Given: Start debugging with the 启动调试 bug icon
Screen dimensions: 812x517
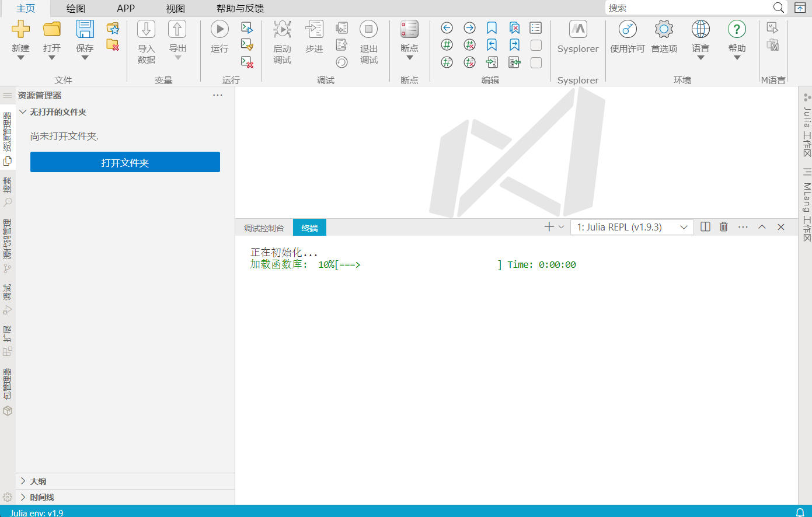Looking at the screenshot, I should tap(282, 29).
